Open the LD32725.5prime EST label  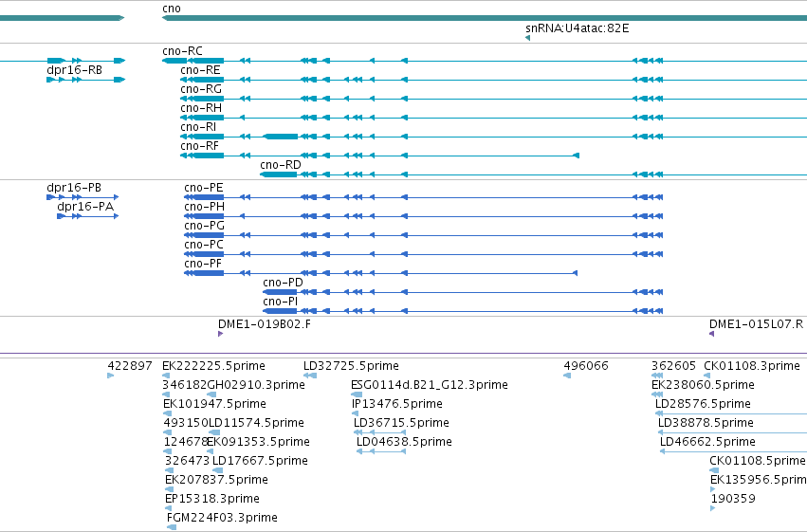351,366
